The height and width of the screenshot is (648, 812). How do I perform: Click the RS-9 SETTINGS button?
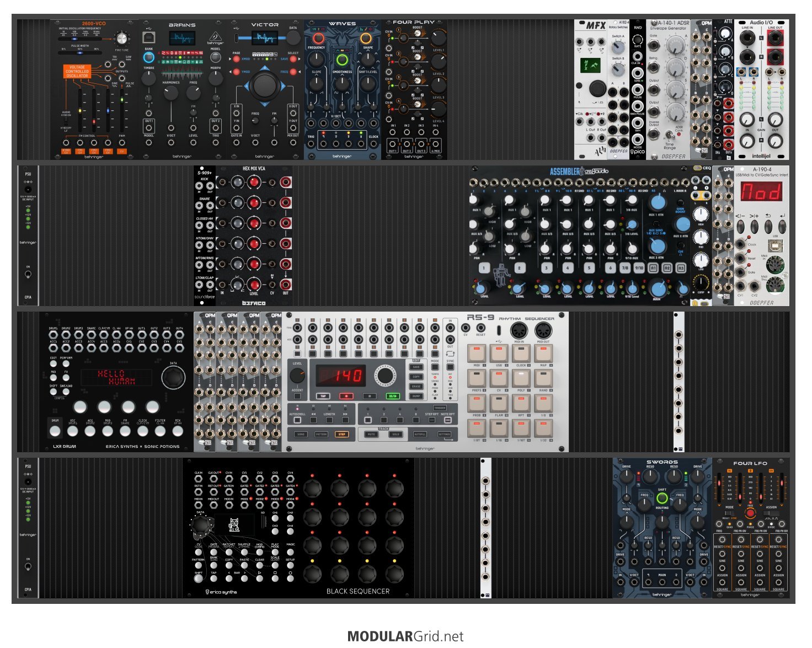point(445,435)
